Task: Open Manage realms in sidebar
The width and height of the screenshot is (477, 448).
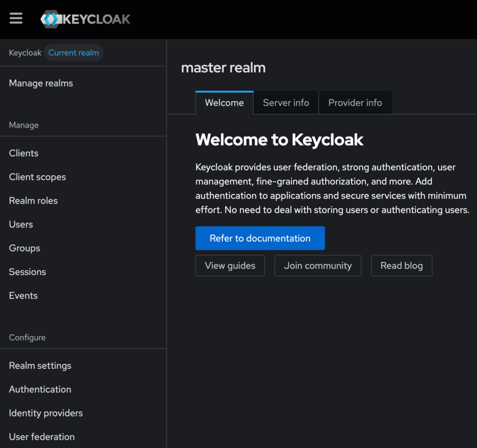Action: click(41, 83)
